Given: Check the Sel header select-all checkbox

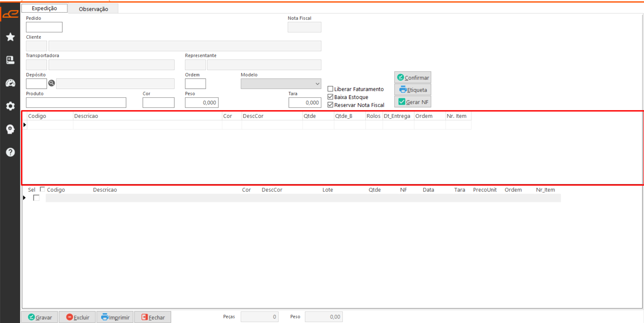Looking at the screenshot, I should (x=42, y=189).
